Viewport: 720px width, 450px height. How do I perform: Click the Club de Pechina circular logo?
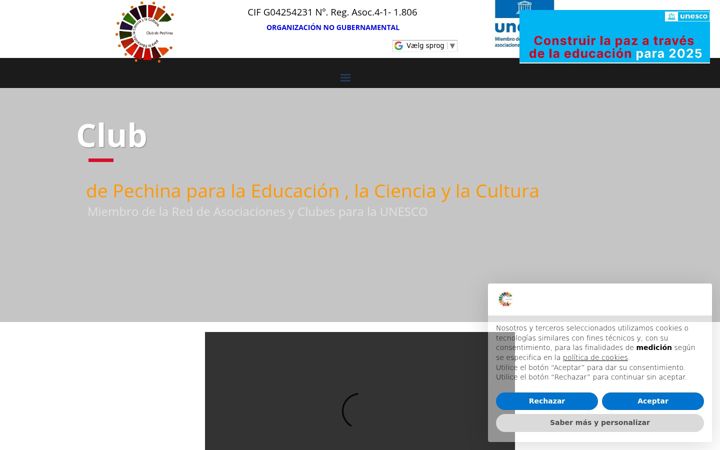pos(145,32)
